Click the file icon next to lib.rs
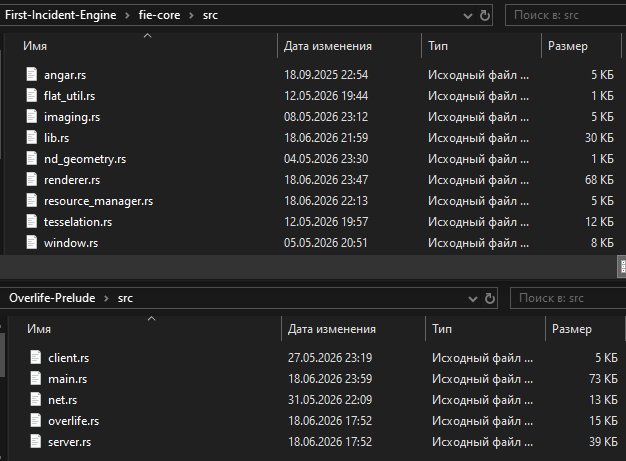626x461 pixels. [32, 137]
